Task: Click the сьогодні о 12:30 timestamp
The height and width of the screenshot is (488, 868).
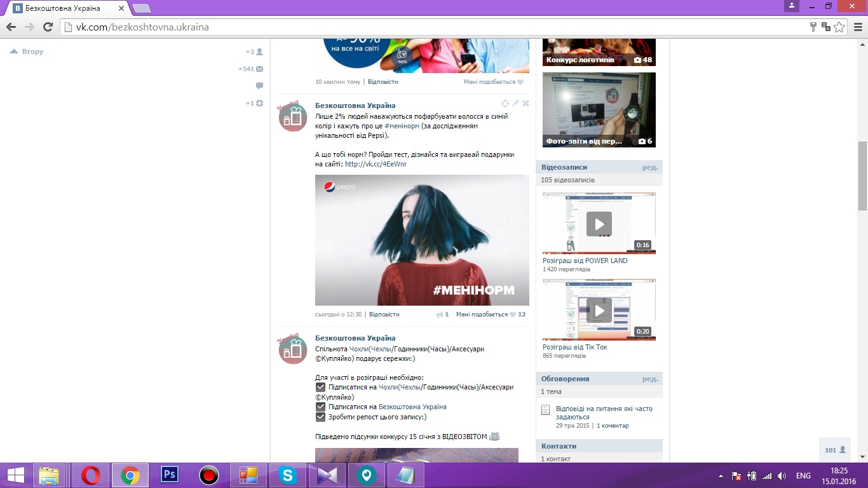Action: (338, 315)
